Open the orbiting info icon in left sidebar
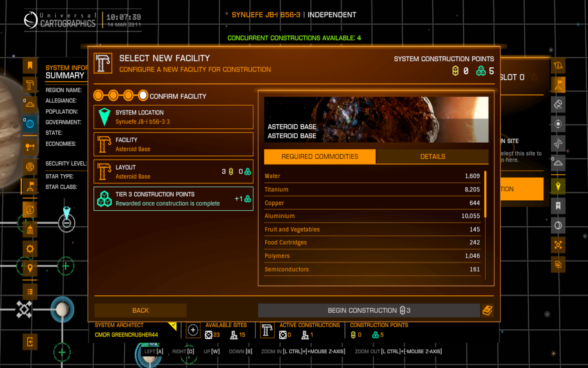 [x=30, y=210]
